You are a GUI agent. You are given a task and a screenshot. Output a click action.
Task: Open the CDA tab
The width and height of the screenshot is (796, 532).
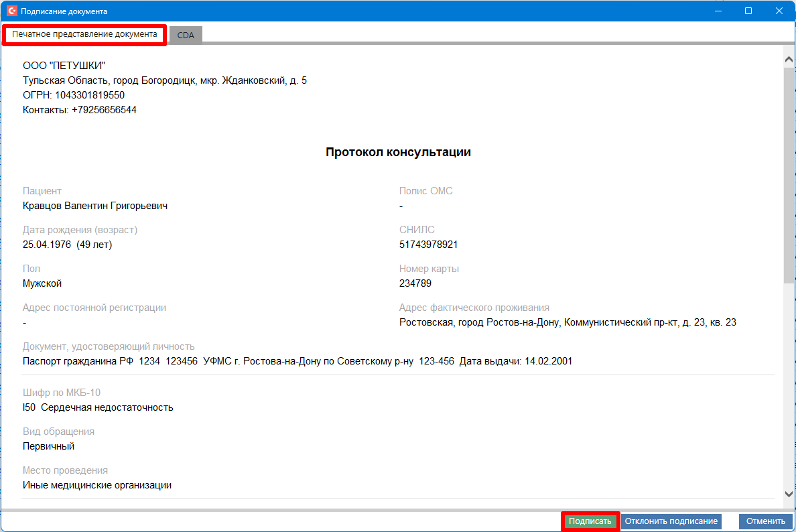pos(186,36)
